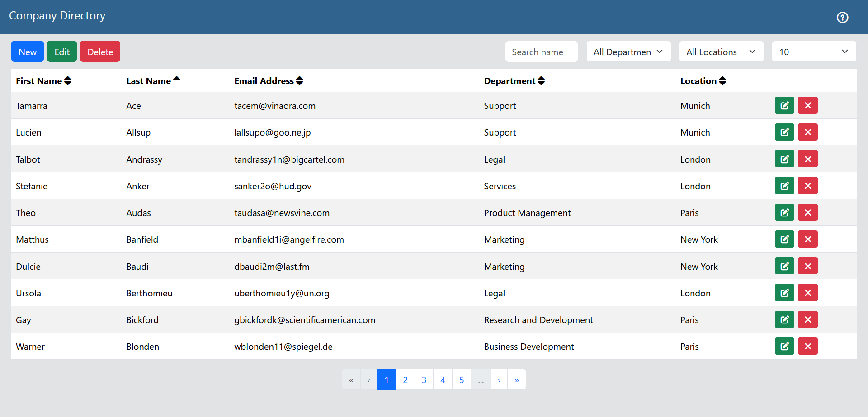Edit Tamarra Ace's record using pencil icon
This screenshot has width=868, height=417.
point(784,105)
